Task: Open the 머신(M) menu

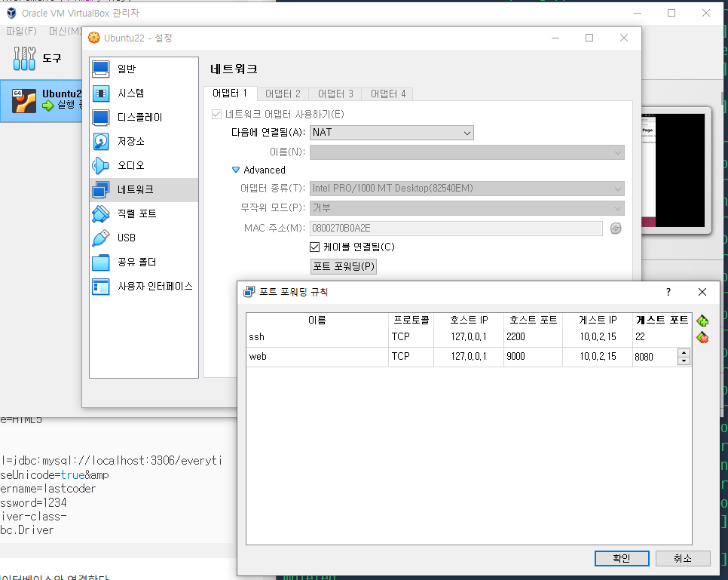Action: click(x=66, y=31)
